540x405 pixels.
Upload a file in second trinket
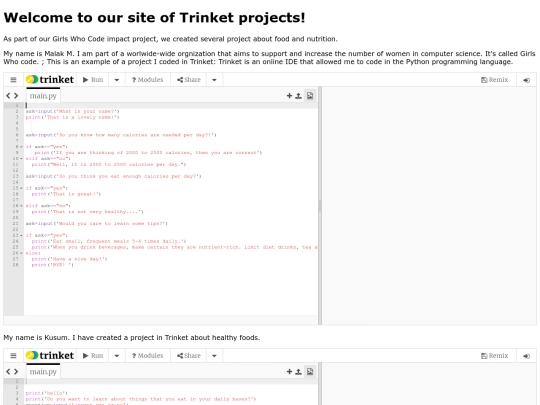(298, 372)
